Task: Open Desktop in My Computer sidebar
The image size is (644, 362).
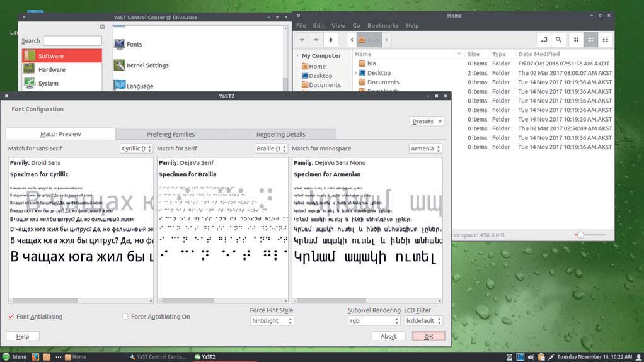Action: [317, 76]
